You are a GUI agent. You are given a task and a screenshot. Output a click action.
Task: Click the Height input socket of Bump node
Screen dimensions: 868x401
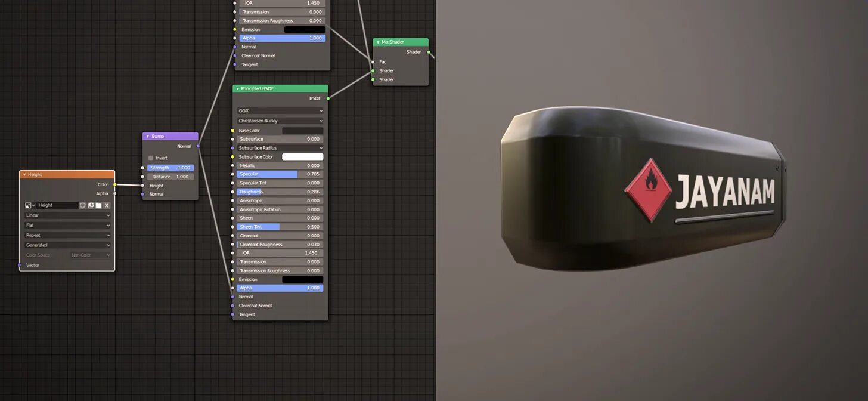pyautogui.click(x=142, y=186)
